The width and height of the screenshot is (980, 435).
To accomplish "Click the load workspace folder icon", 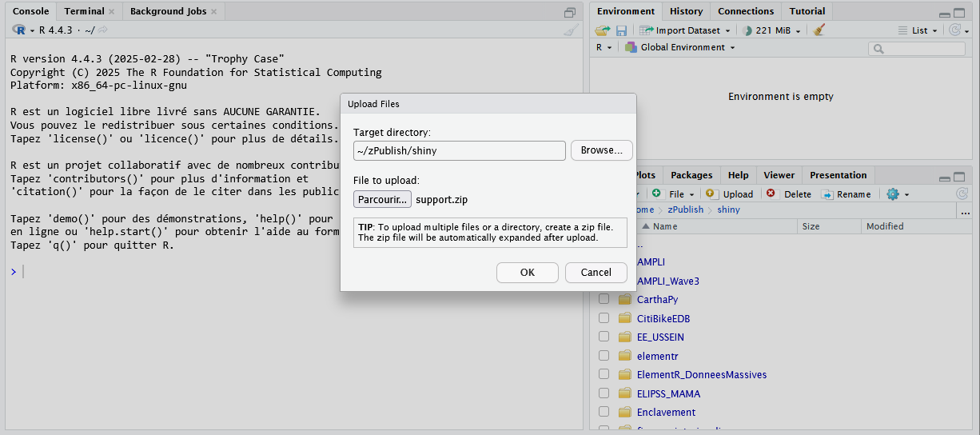I will coord(603,30).
